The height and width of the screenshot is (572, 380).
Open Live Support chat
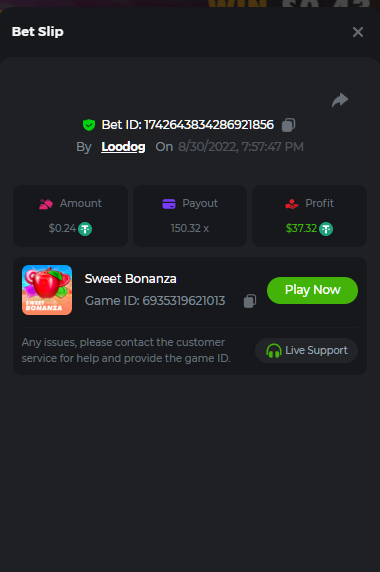click(x=306, y=351)
